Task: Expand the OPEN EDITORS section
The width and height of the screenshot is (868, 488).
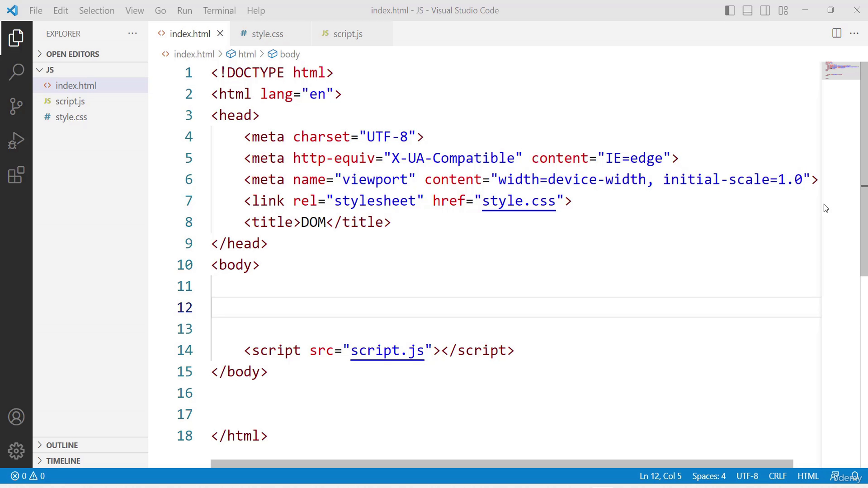Action: [90, 54]
